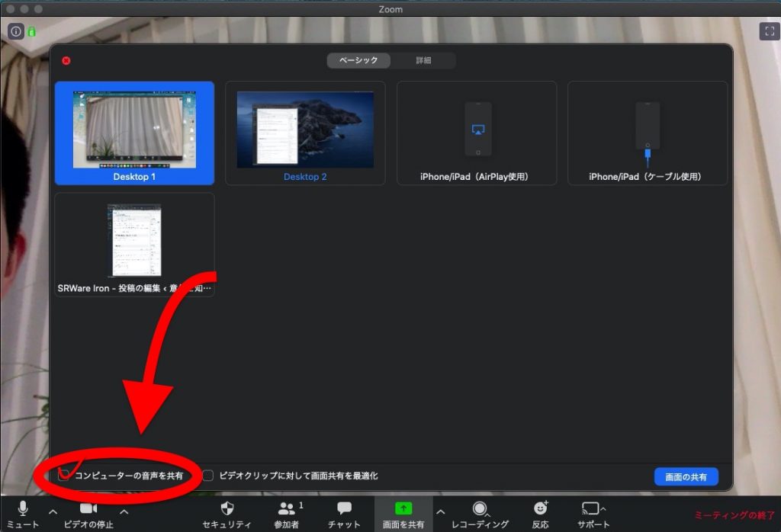781x532 pixels.
Task: Open the Reactions emoji icon
Action: [x=541, y=508]
